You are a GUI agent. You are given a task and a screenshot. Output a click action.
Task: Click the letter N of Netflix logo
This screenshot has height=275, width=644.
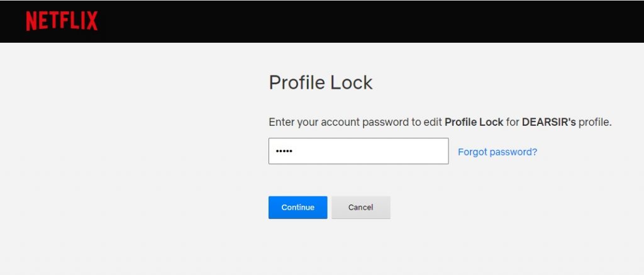tap(31, 21)
